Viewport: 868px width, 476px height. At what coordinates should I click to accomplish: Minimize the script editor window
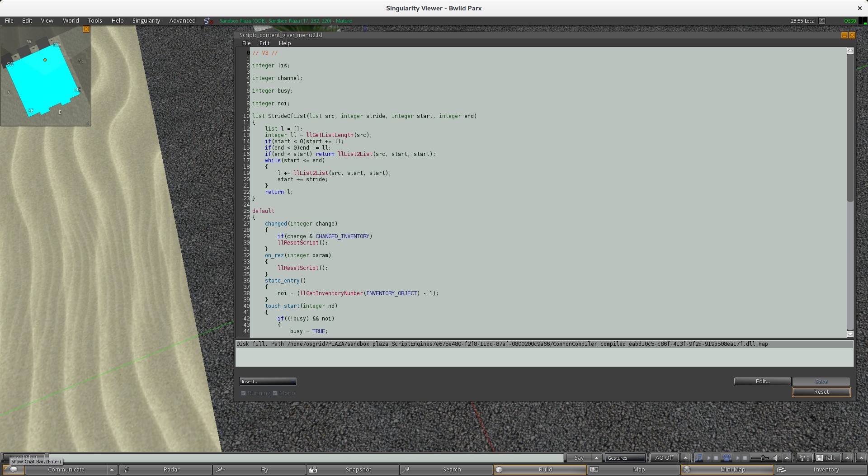[844, 35]
